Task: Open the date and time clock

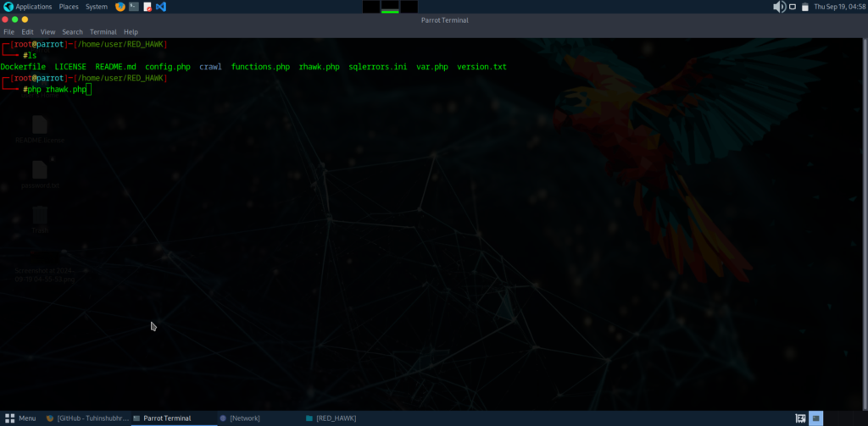Action: click(839, 7)
